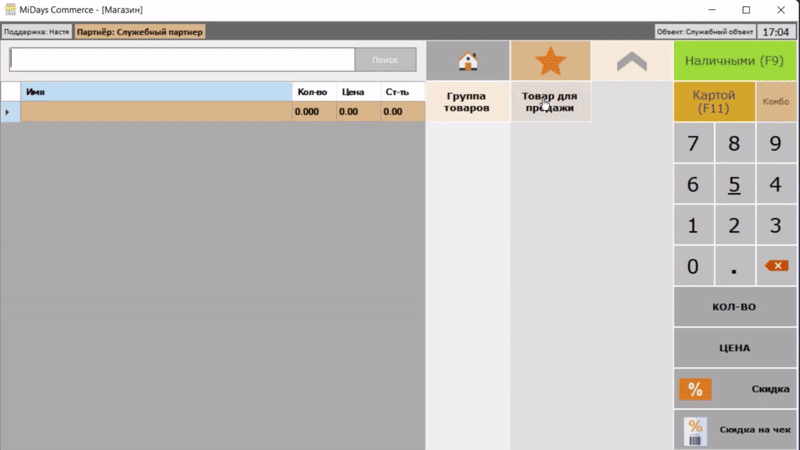Open the Группа товаров tile
The image size is (800, 450).
pyautogui.click(x=467, y=102)
